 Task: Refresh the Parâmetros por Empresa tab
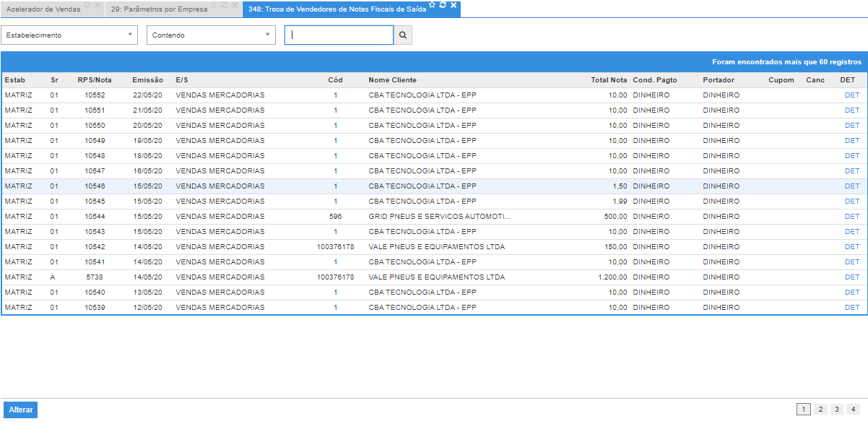[x=224, y=4]
